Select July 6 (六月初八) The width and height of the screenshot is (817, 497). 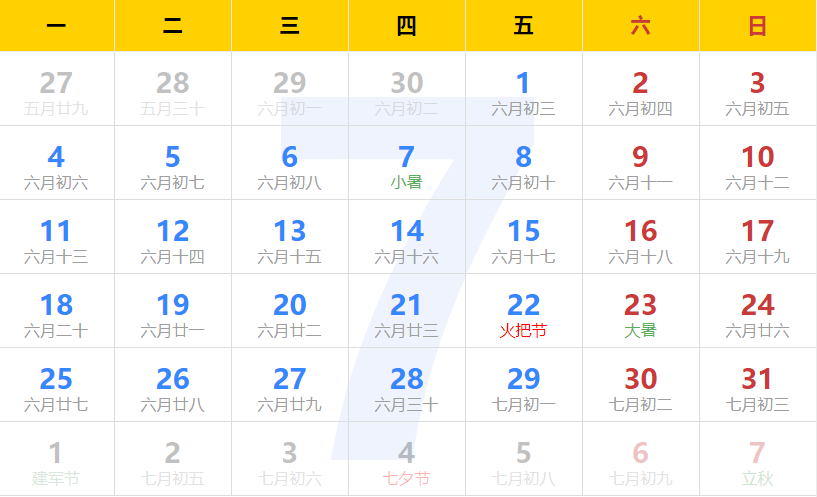(x=290, y=163)
